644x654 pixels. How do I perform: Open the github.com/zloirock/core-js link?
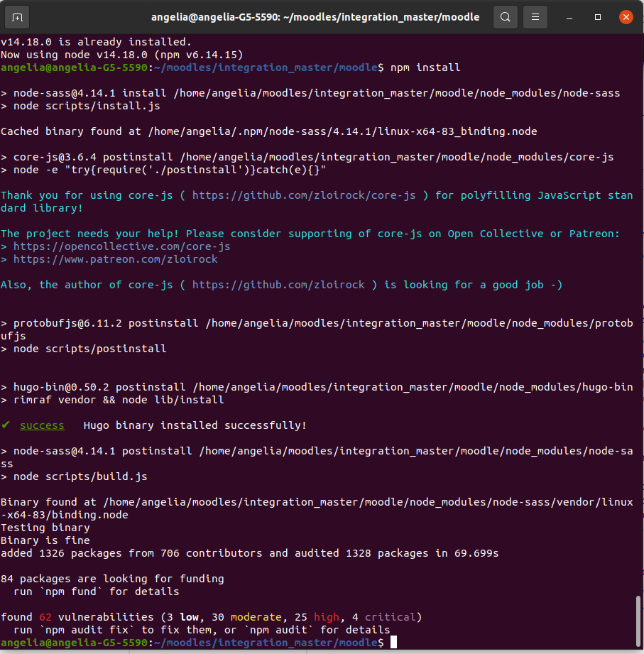tap(304, 195)
